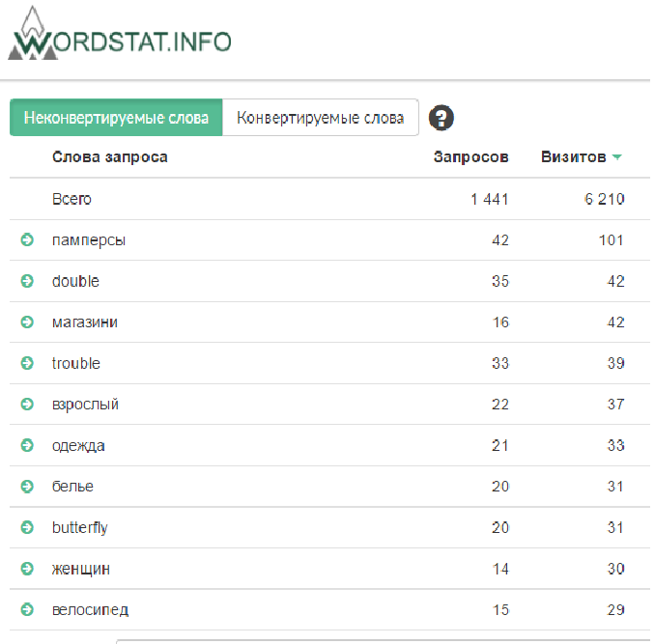Click visits value 29 in велосипед row
The width and height of the screenshot is (655, 644).
[615, 610]
